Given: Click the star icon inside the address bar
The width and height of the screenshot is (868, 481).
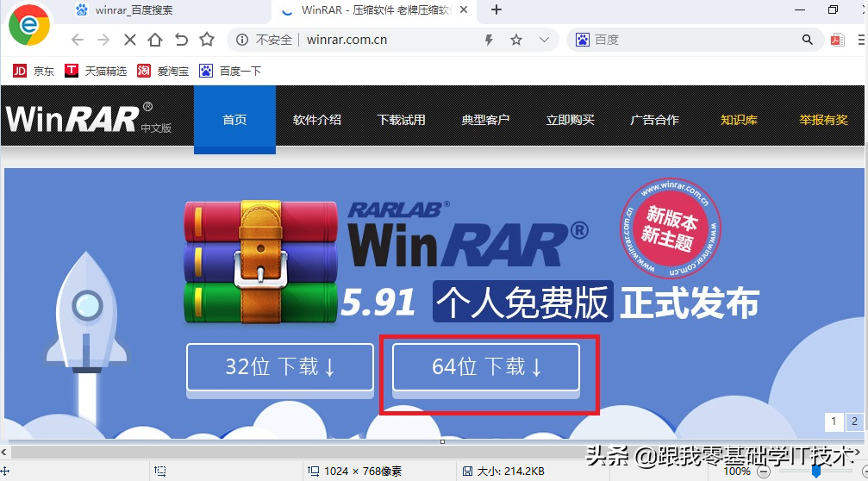Looking at the screenshot, I should pos(516,40).
